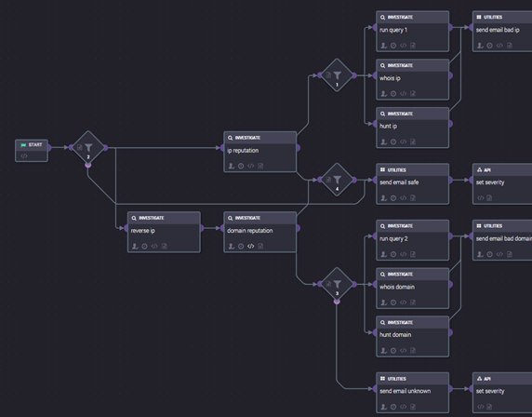The width and height of the screenshot is (532, 417).
Task: Click the bottom output port of filter 3
Action: tap(337, 302)
